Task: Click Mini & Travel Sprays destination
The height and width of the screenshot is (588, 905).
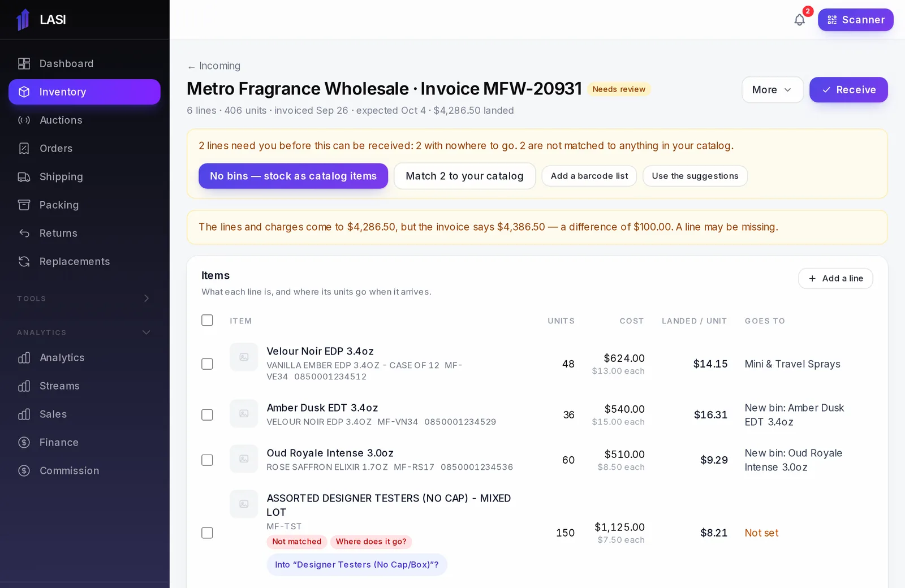Action: click(792, 364)
